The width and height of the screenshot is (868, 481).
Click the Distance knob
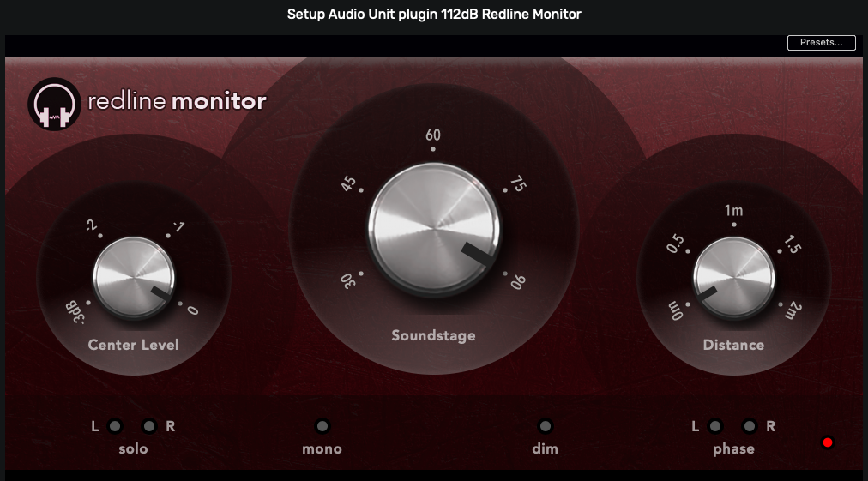(734, 277)
